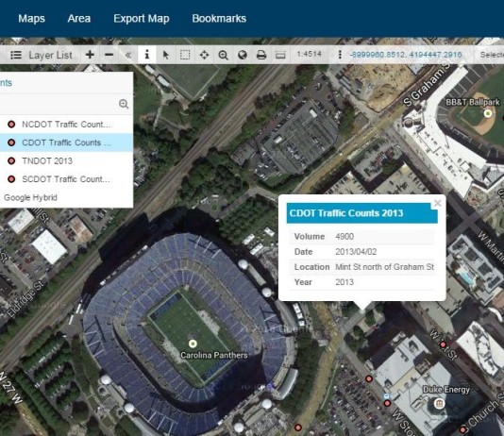Activate the pan crosshair tool
Image resolution: width=504 pixels, height=436 pixels.
(204, 55)
